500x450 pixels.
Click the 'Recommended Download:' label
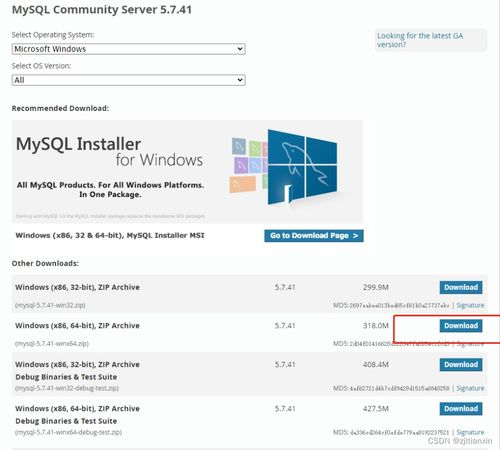tap(60, 108)
